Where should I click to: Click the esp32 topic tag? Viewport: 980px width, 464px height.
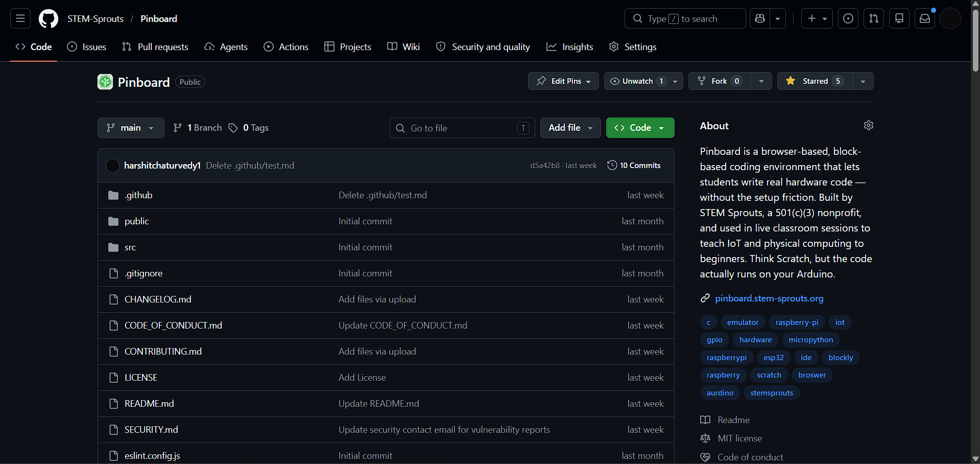click(x=773, y=358)
